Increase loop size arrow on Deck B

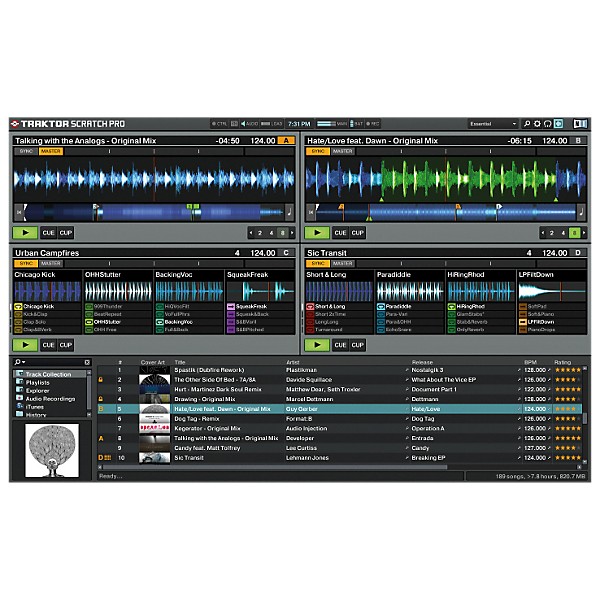click(584, 233)
